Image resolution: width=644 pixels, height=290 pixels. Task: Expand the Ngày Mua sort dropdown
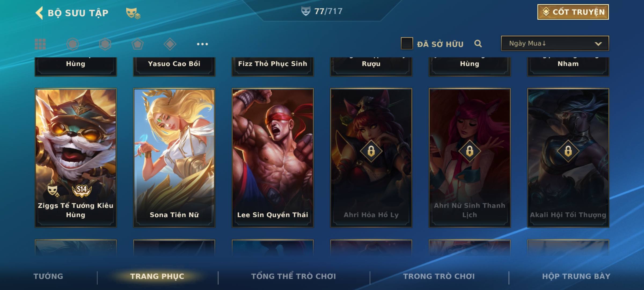point(555,43)
